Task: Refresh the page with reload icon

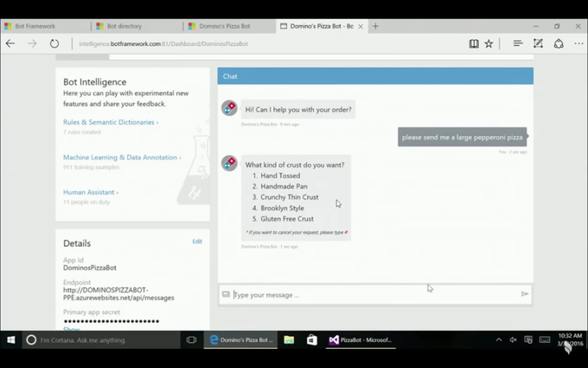Action: (x=54, y=43)
